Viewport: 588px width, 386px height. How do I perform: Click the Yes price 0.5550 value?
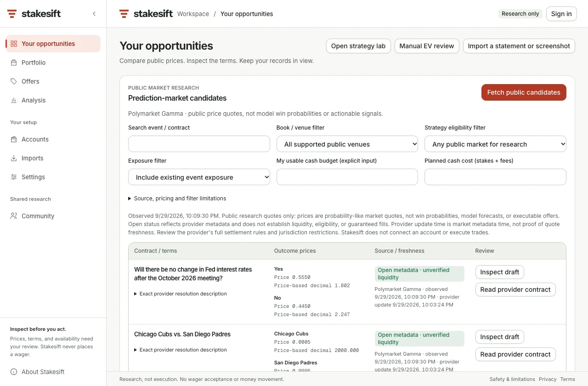292,277
